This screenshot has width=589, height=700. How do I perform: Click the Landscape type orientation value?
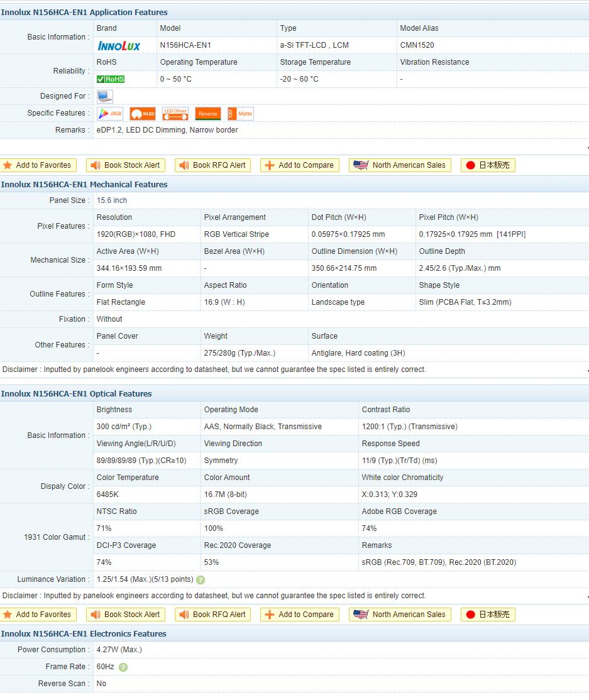pos(338,302)
